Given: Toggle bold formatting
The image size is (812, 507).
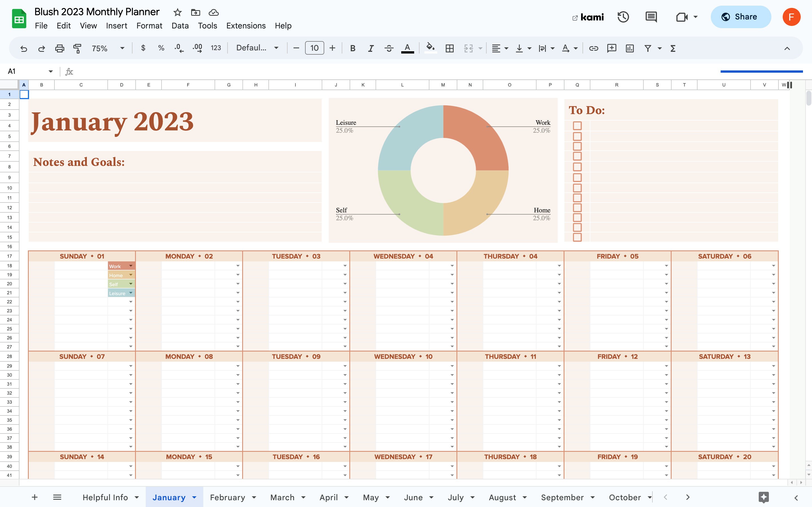Looking at the screenshot, I should coord(353,48).
